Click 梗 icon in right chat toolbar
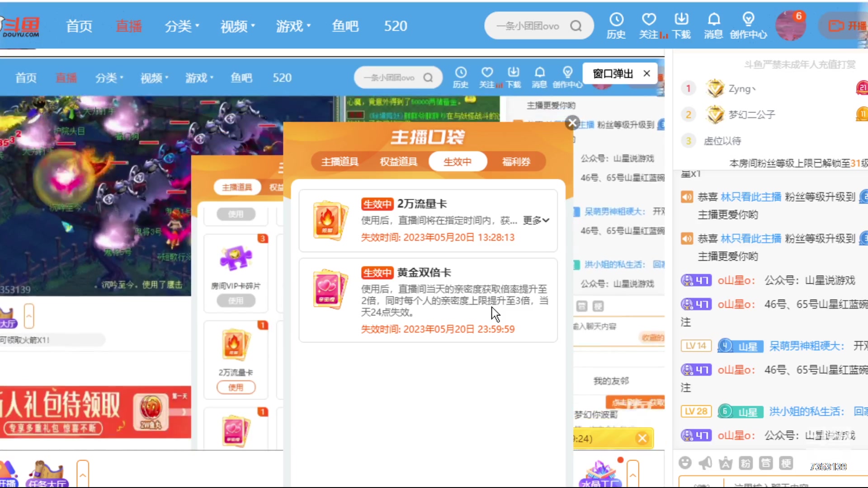Image resolution: width=868 pixels, height=488 pixels. pyautogui.click(x=786, y=463)
